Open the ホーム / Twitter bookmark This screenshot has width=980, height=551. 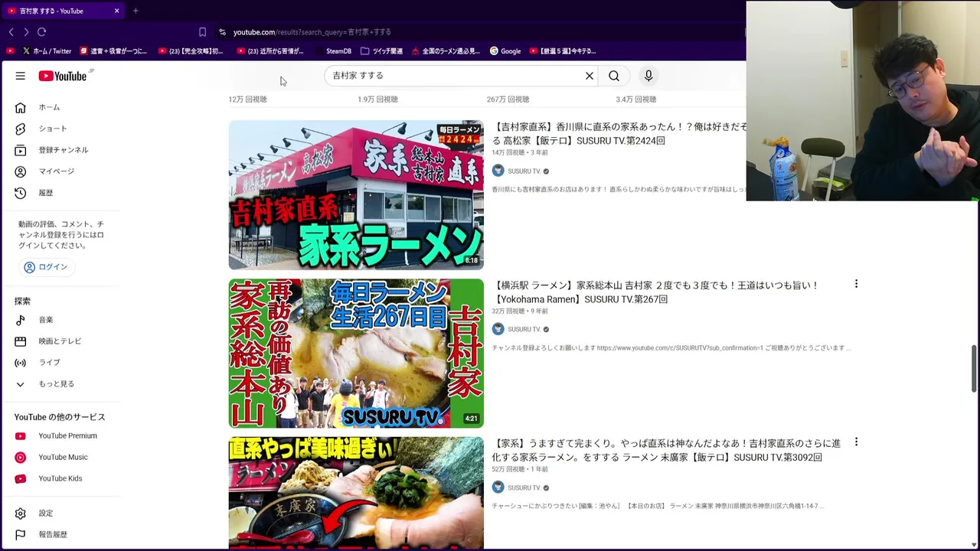click(x=47, y=51)
